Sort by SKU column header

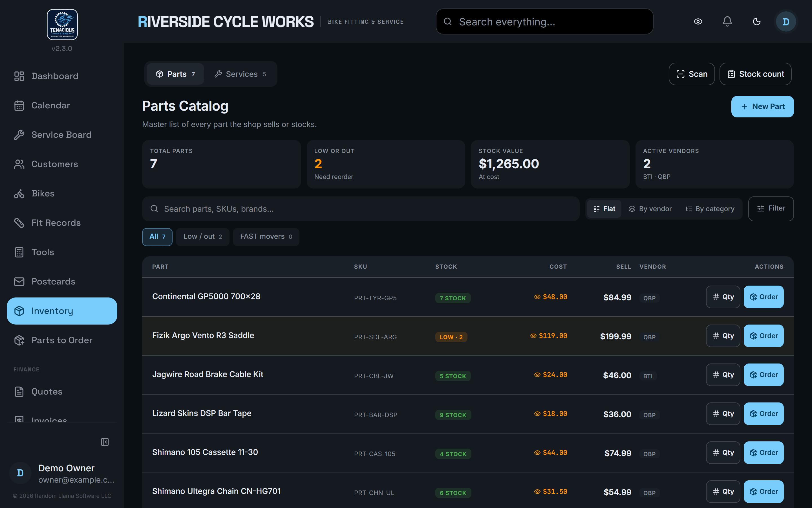pyautogui.click(x=360, y=267)
